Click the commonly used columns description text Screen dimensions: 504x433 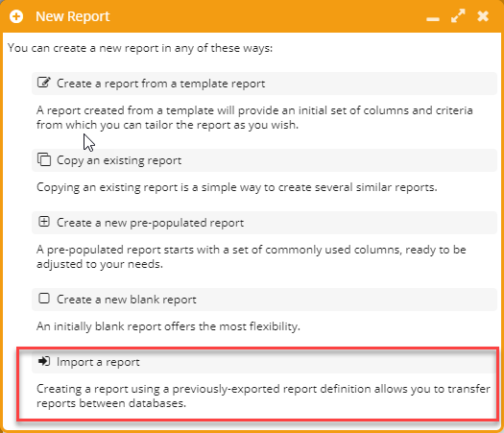[251, 257]
